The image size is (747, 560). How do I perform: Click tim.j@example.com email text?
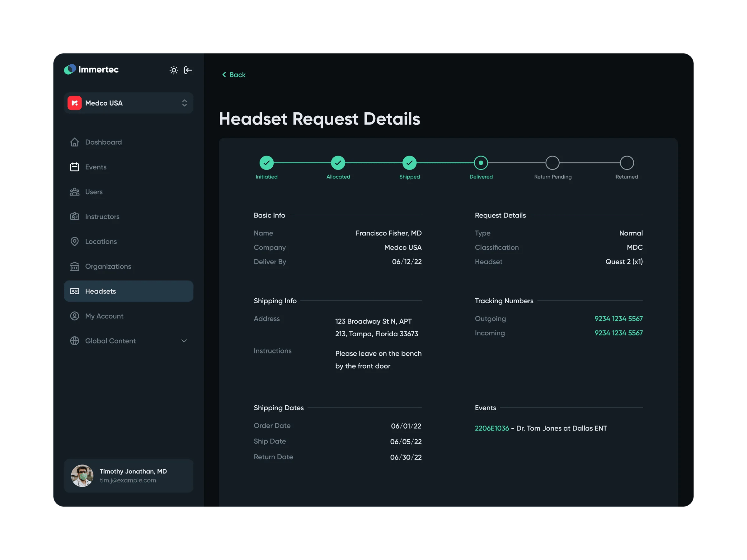pos(128,480)
